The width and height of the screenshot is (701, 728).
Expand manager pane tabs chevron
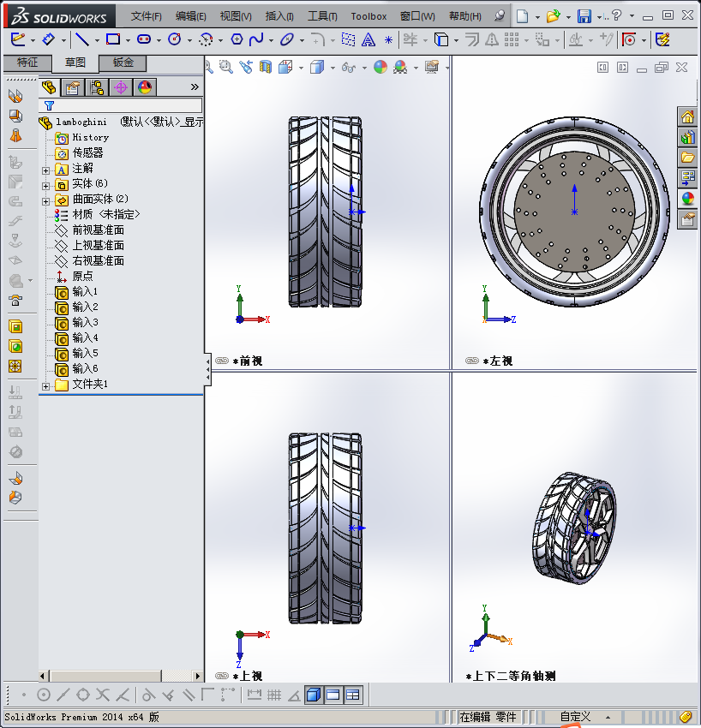tap(195, 87)
